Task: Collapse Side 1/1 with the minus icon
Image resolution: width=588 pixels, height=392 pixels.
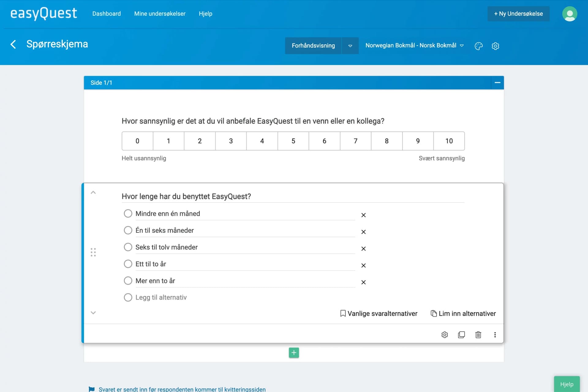Action: tap(497, 83)
